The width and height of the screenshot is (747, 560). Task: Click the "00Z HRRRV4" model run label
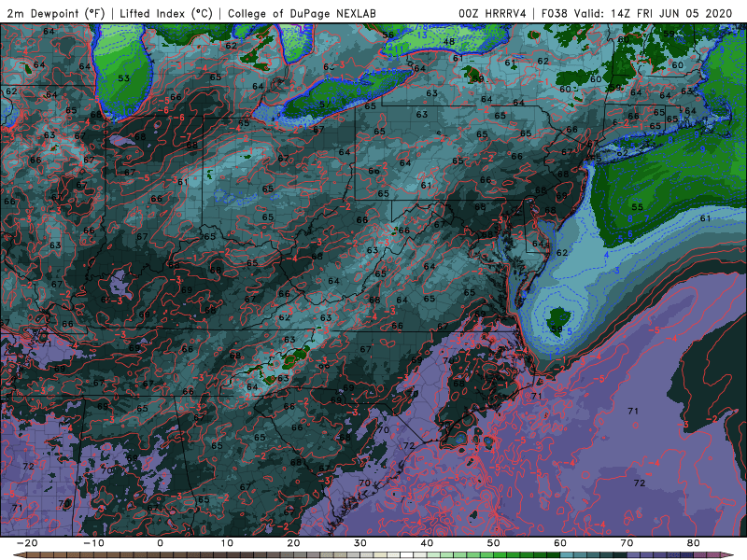tap(492, 13)
